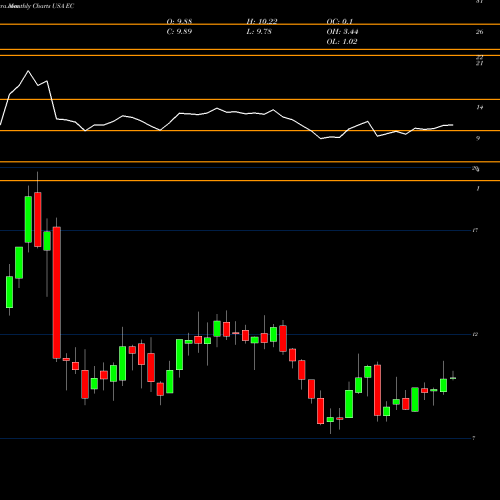Select the '7' price level label
500x500 pixels.
(474, 438)
